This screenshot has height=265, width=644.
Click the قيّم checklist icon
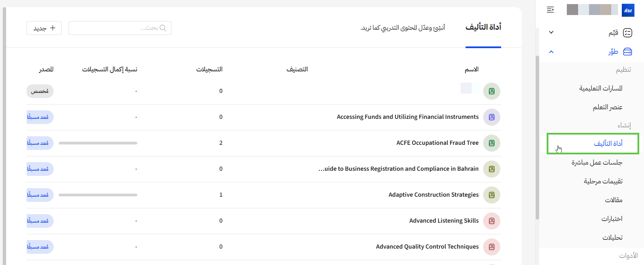pyautogui.click(x=628, y=33)
